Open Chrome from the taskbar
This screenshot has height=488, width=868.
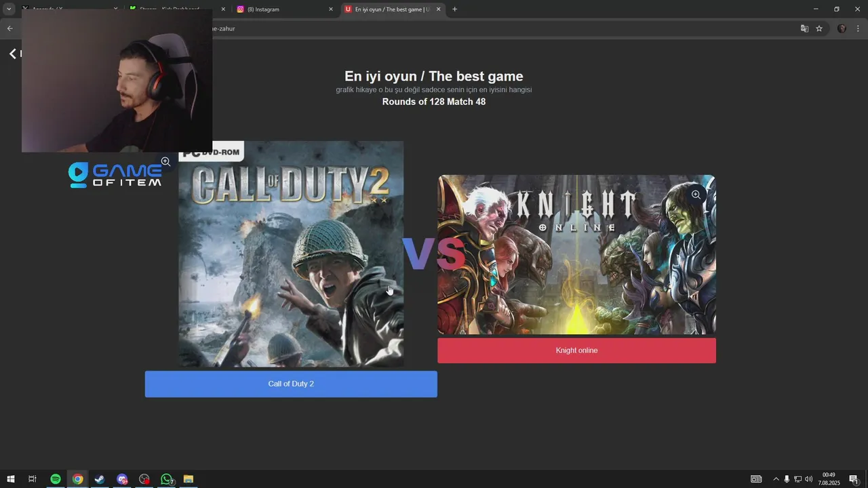pyautogui.click(x=78, y=479)
